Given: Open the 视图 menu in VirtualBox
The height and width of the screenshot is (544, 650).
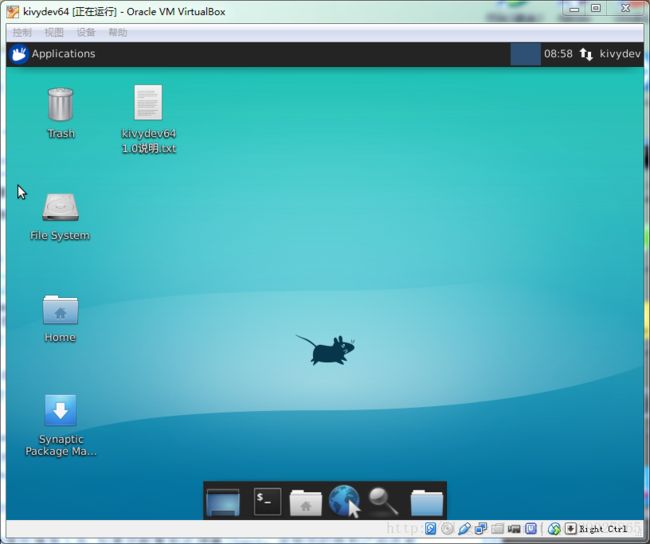Looking at the screenshot, I should (54, 32).
